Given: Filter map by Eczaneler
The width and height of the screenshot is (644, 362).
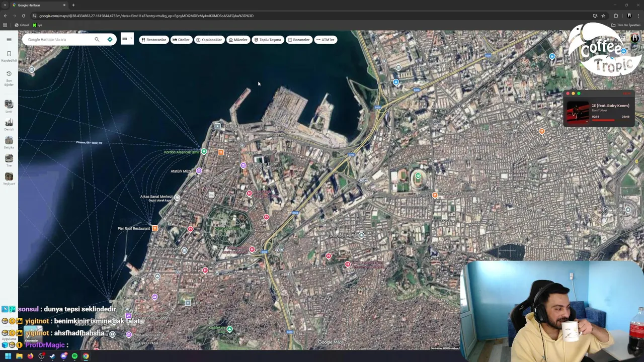Looking at the screenshot, I should (x=299, y=40).
